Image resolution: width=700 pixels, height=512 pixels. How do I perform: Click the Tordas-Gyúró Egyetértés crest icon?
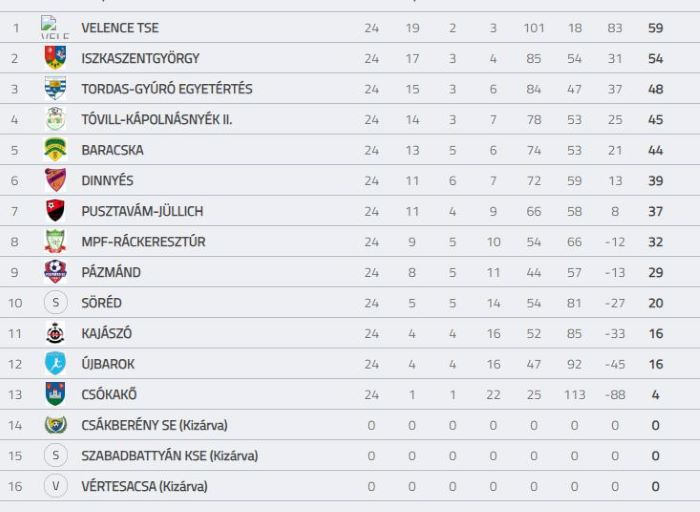point(55,88)
